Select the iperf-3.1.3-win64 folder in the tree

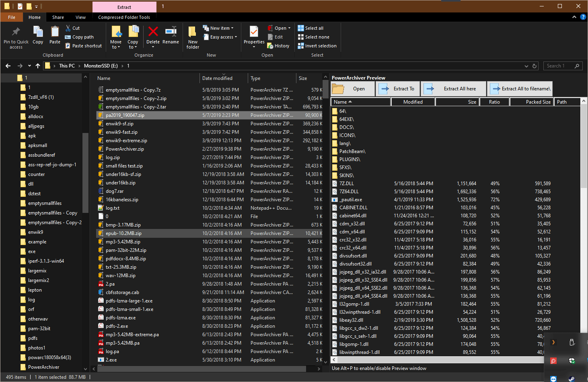click(46, 261)
